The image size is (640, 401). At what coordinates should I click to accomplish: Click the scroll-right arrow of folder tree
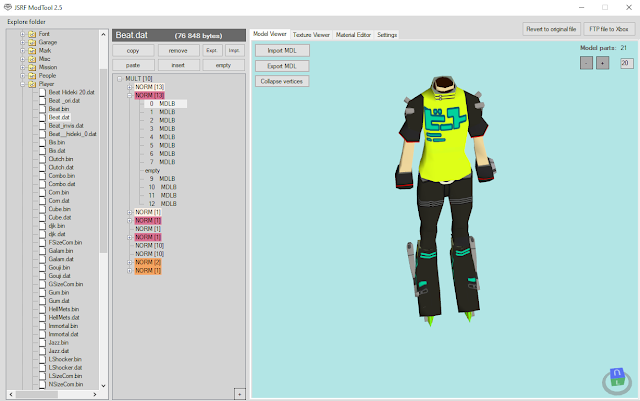pyautogui.click(x=95, y=394)
